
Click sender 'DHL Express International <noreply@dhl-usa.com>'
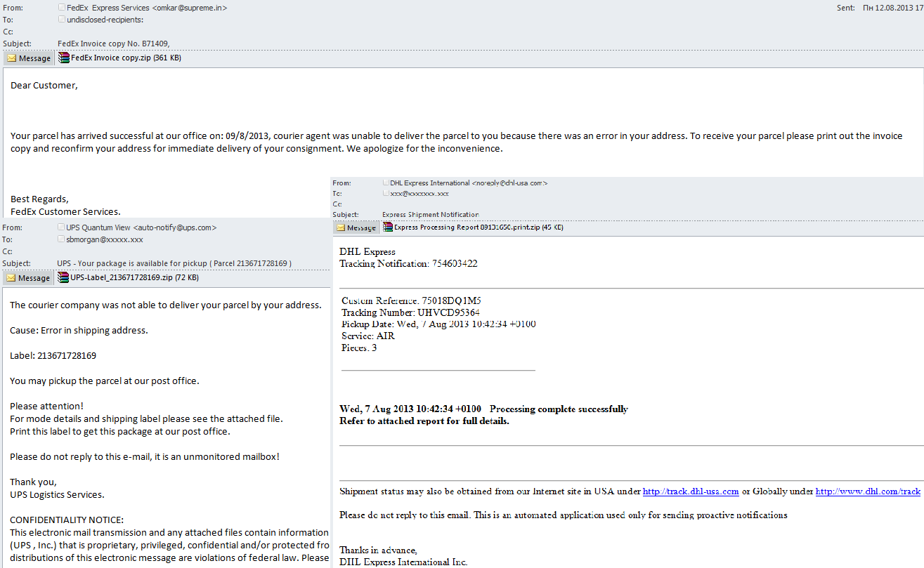pyautogui.click(x=469, y=183)
